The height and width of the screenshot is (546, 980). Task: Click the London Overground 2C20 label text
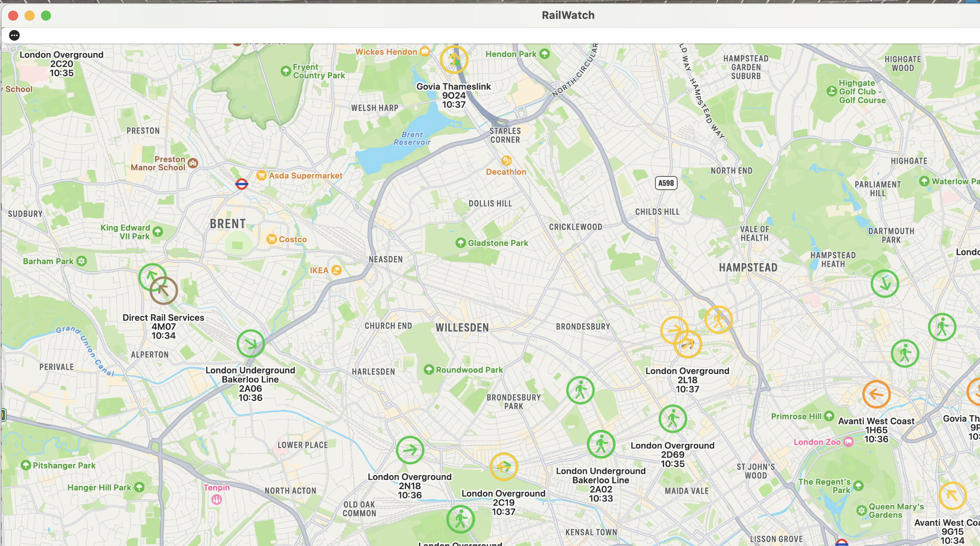tap(62, 64)
